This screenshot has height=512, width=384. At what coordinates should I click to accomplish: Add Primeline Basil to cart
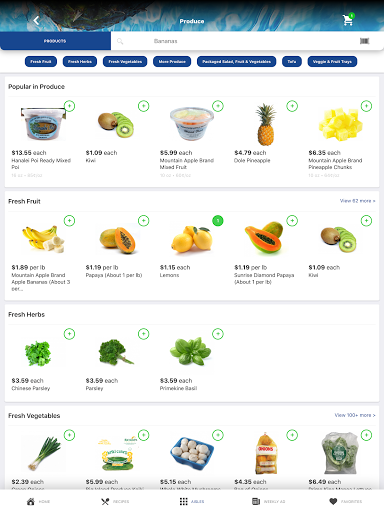218,334
